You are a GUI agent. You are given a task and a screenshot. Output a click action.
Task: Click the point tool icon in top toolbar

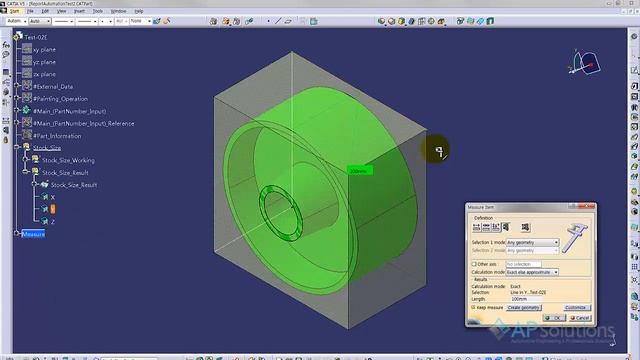click(268, 21)
